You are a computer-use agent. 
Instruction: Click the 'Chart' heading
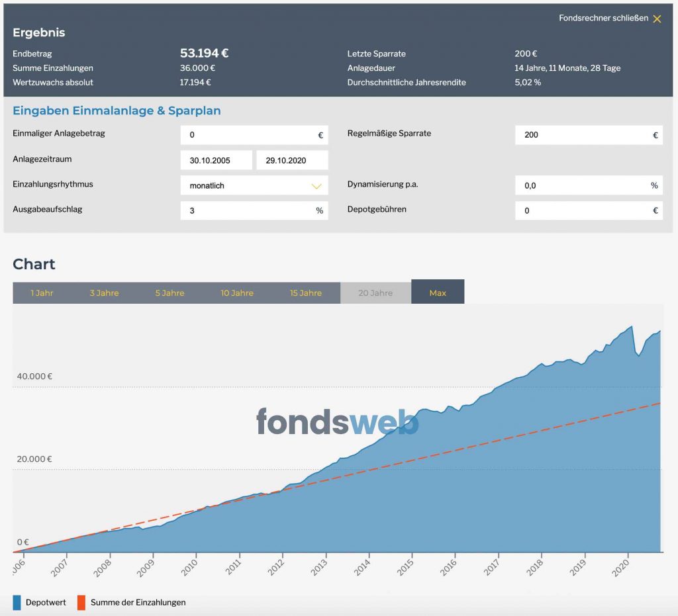pyautogui.click(x=34, y=264)
